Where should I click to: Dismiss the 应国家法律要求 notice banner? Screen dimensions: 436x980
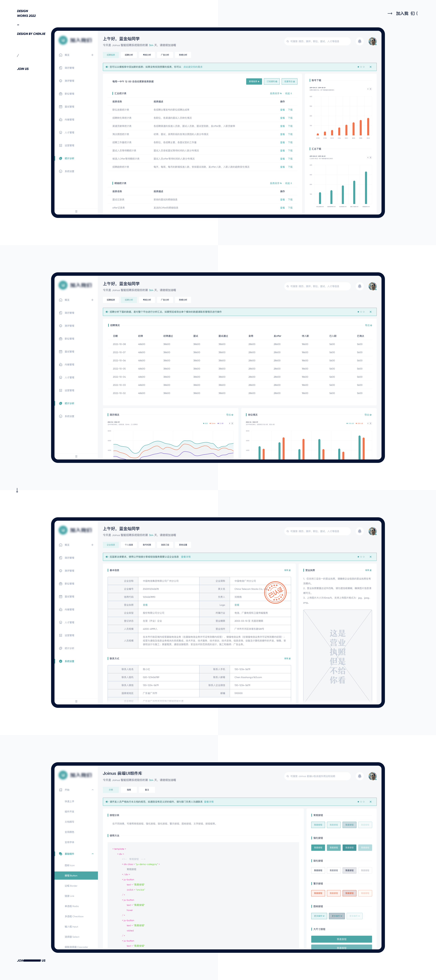coord(370,557)
